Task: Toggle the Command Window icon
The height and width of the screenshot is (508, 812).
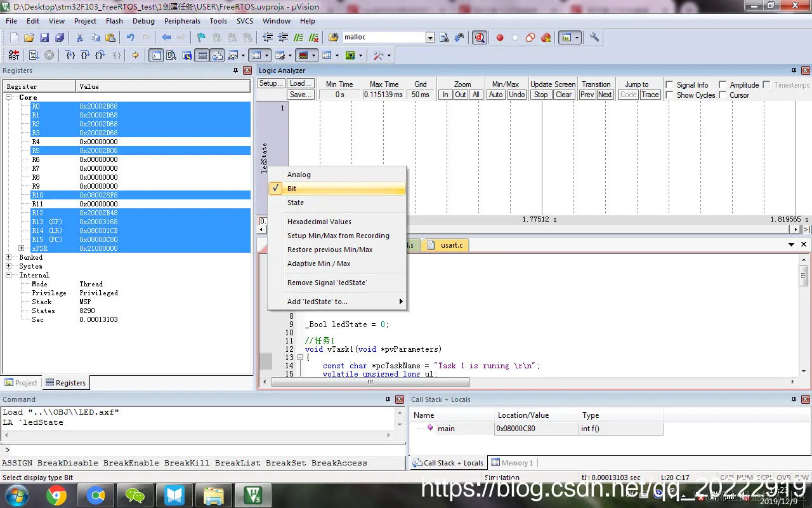Action: [156, 55]
